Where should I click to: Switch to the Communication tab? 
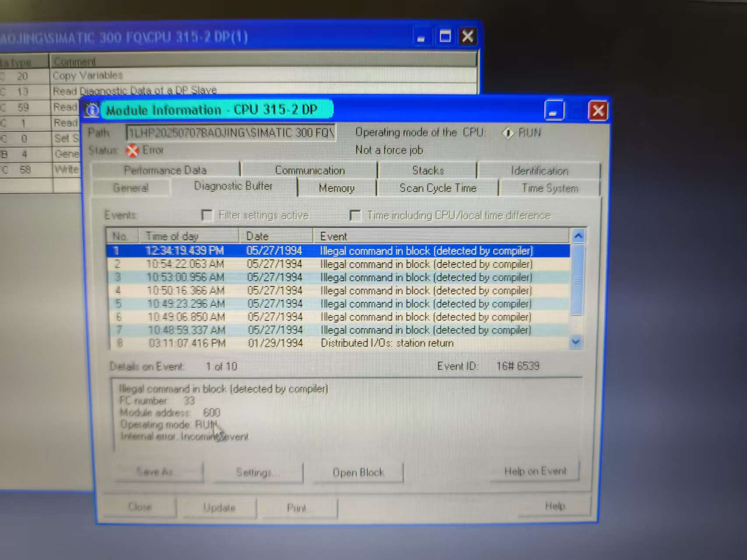pos(310,170)
